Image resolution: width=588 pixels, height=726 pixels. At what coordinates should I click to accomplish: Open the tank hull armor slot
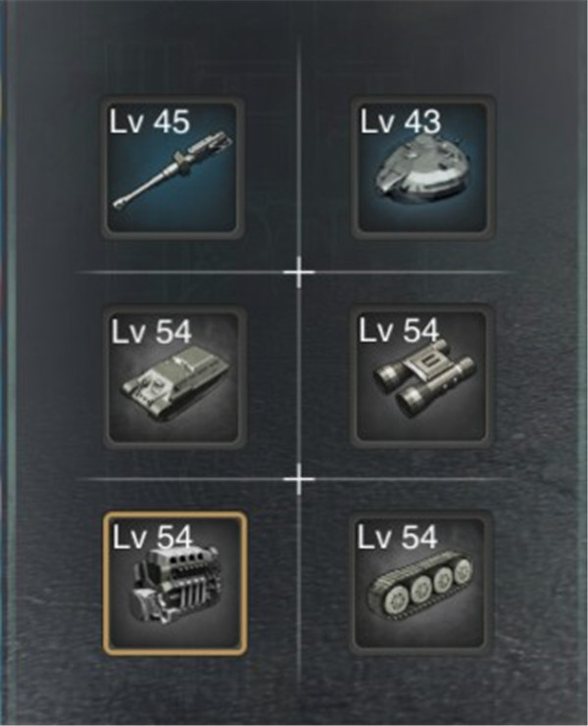(x=173, y=376)
